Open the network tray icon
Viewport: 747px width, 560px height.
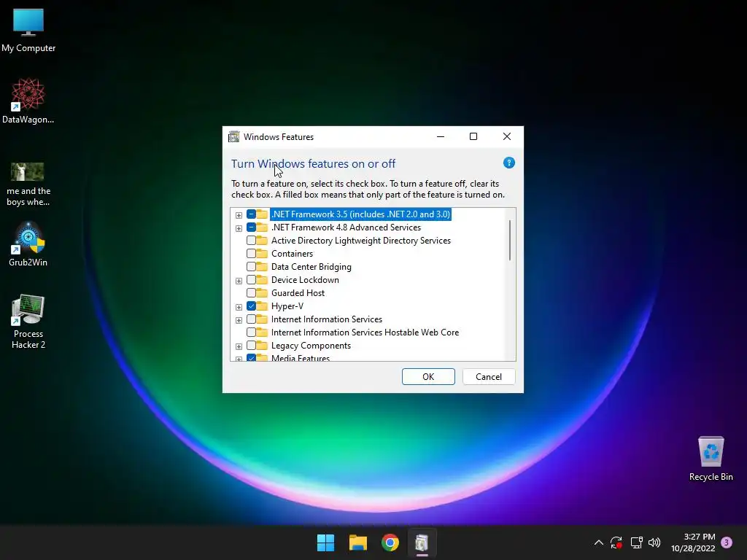coord(636,542)
